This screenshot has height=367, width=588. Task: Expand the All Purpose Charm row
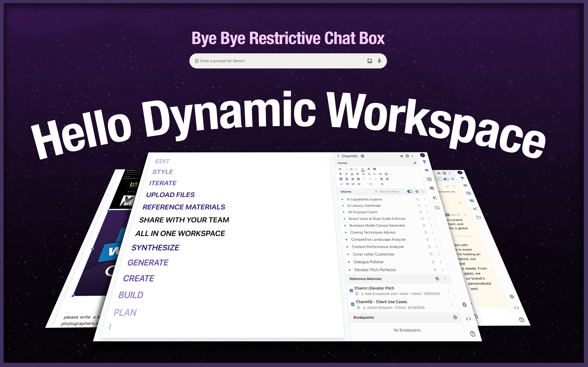pyautogui.click(x=344, y=212)
